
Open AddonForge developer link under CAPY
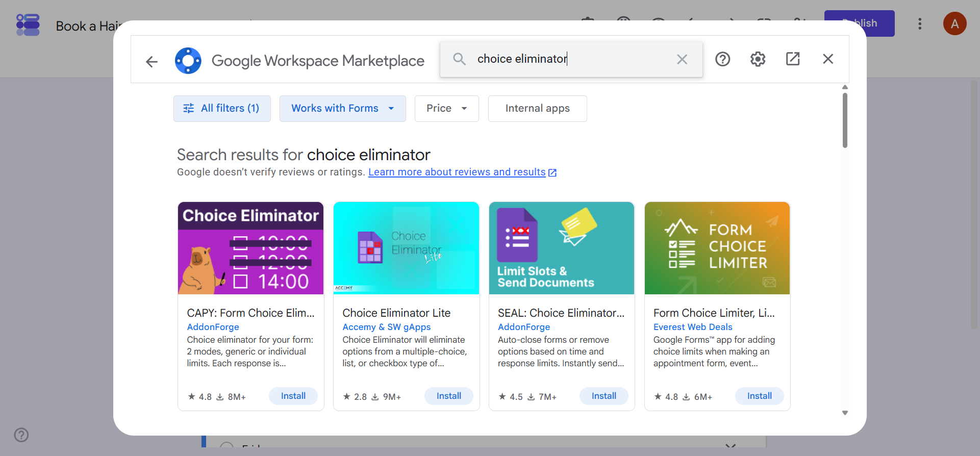point(213,327)
